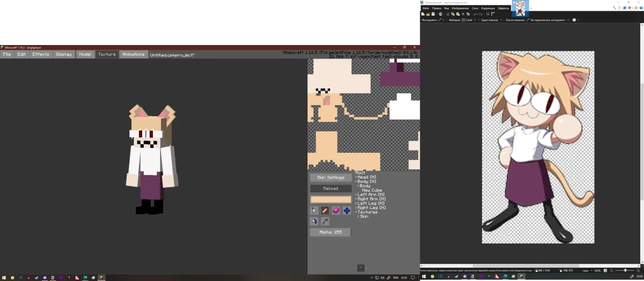The width and height of the screenshot is (644, 281).
Task: Select the pencil draw tool in texture editor
Action: (x=325, y=210)
